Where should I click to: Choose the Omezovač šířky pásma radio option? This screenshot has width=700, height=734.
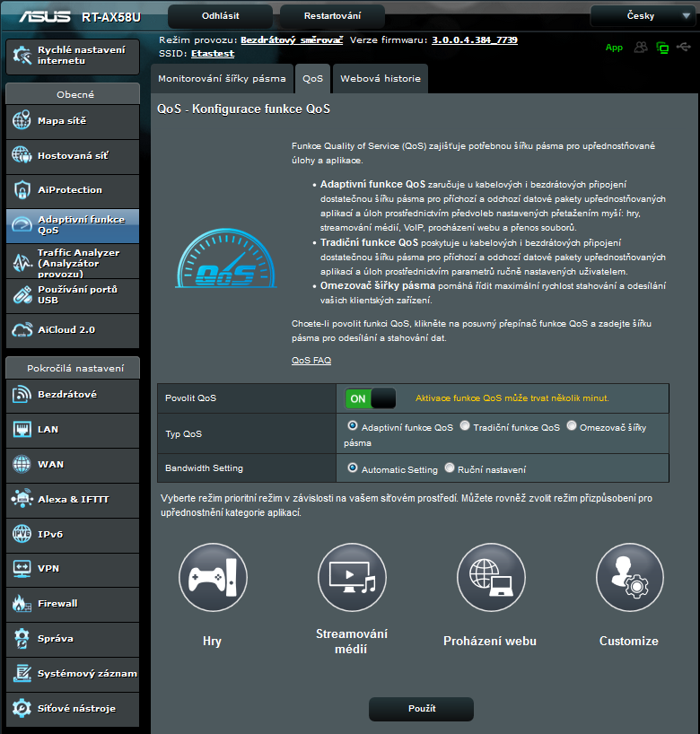click(572, 427)
